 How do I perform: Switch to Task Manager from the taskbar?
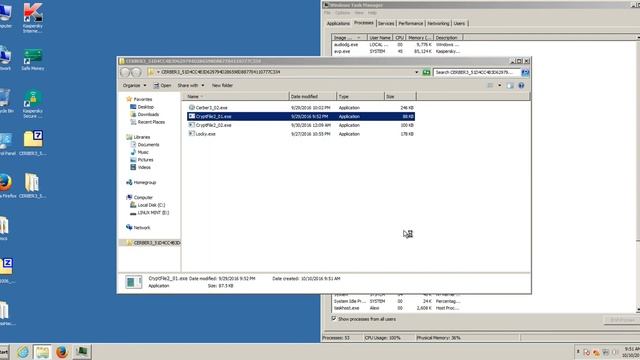point(82,352)
